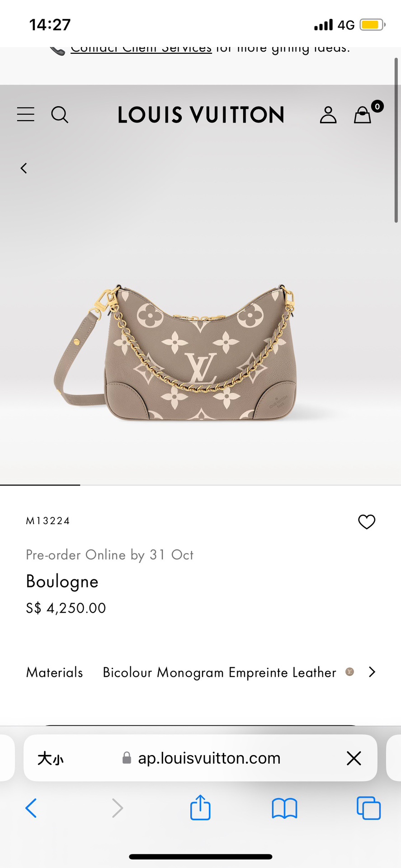Open page text size 大小 menu
This screenshot has height=868, width=401.
pyautogui.click(x=51, y=758)
